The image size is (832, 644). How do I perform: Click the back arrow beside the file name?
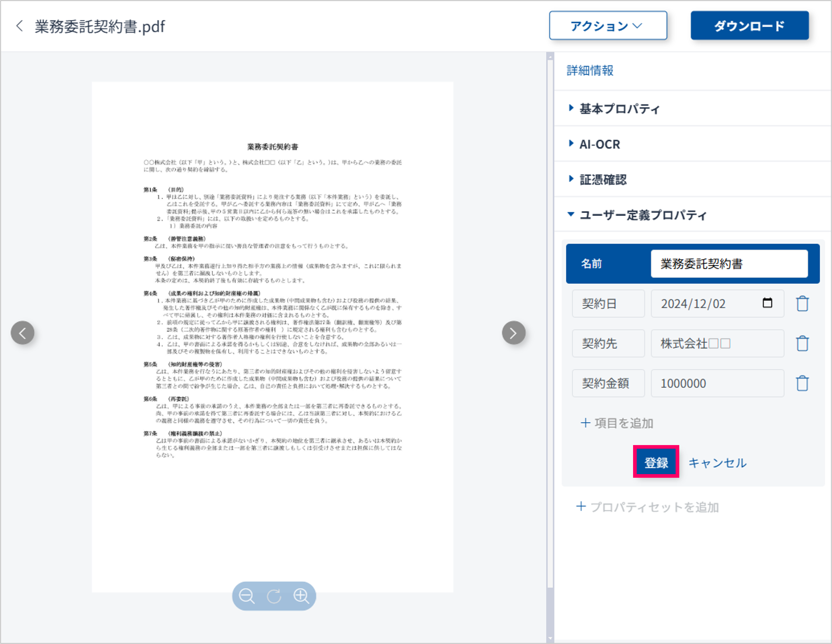[19, 26]
